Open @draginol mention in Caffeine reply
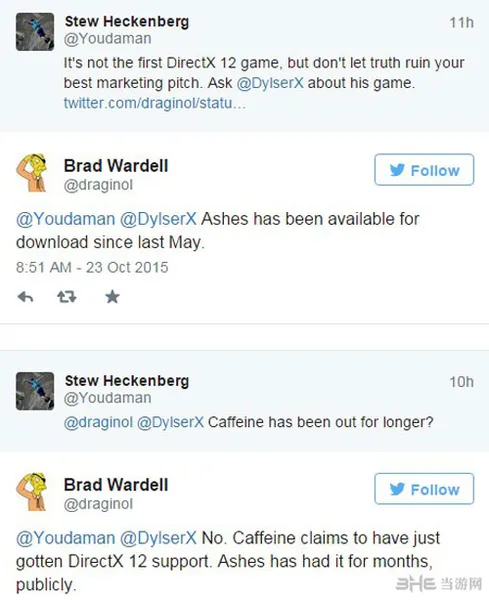Viewport: 489px width, 600px height. click(98, 422)
